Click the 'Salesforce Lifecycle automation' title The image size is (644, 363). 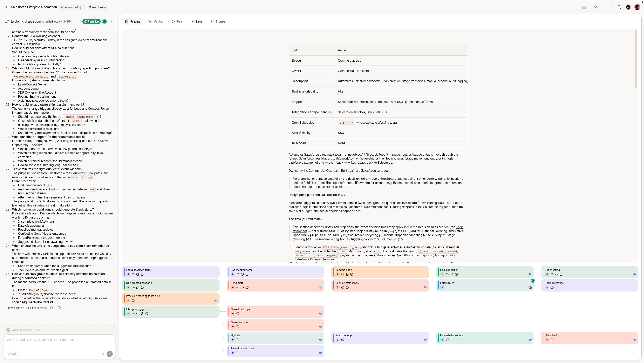pyautogui.click(x=34, y=7)
